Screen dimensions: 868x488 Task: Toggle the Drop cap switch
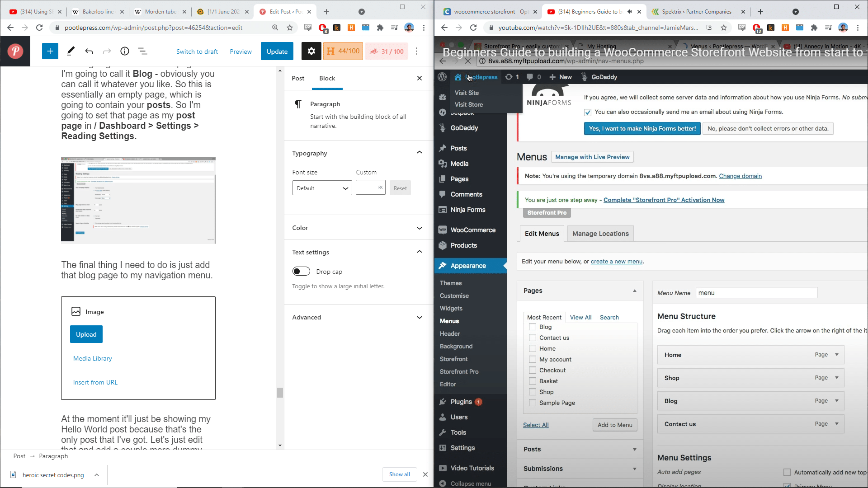(x=301, y=272)
